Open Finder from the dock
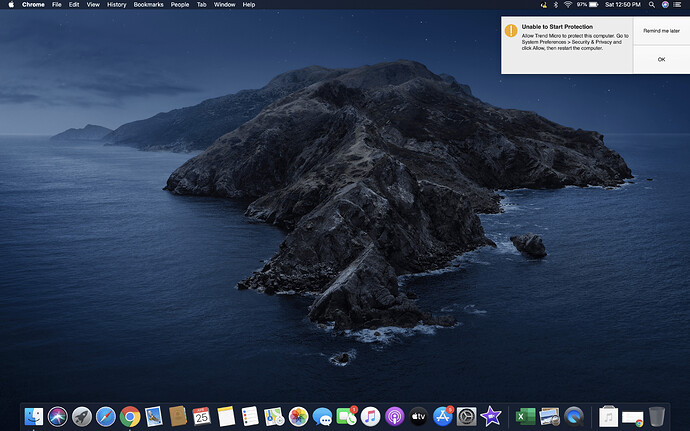Screen dimensions: 690x431 pyautogui.click(x=34, y=416)
